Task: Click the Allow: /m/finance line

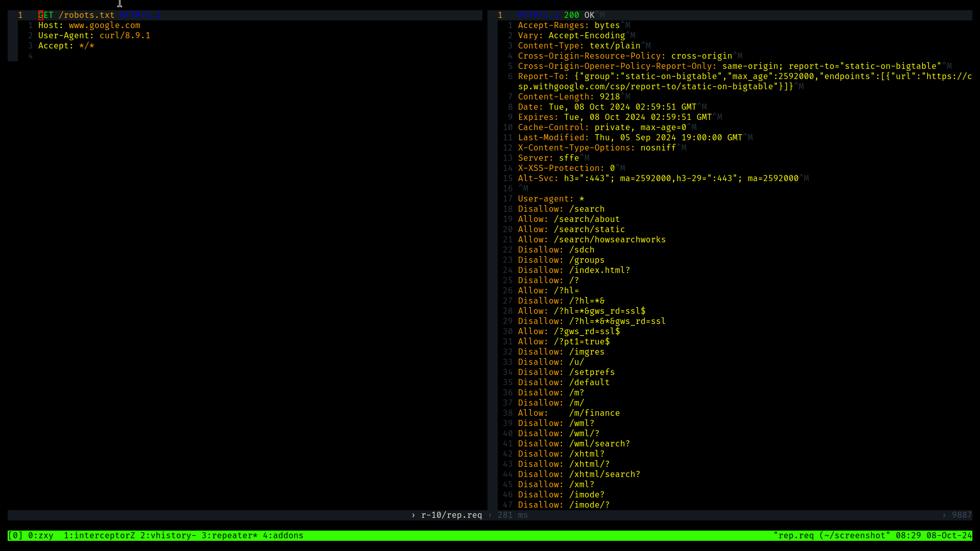Action: tap(569, 413)
